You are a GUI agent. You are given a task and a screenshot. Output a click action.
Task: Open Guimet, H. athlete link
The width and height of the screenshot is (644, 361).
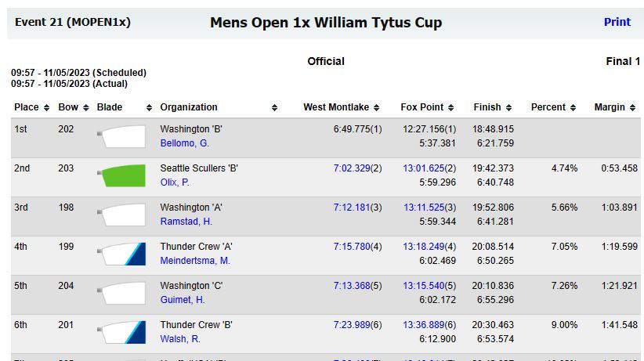click(183, 300)
